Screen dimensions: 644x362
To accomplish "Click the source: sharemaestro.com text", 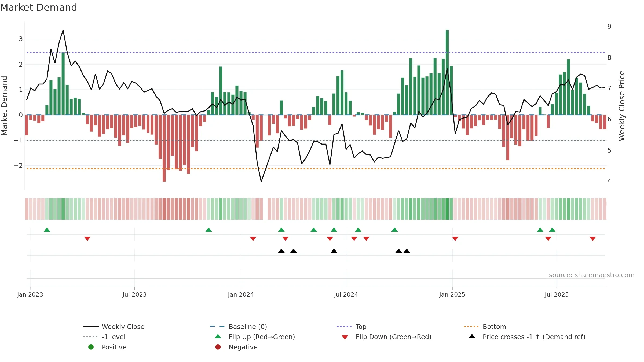I will point(592,275).
